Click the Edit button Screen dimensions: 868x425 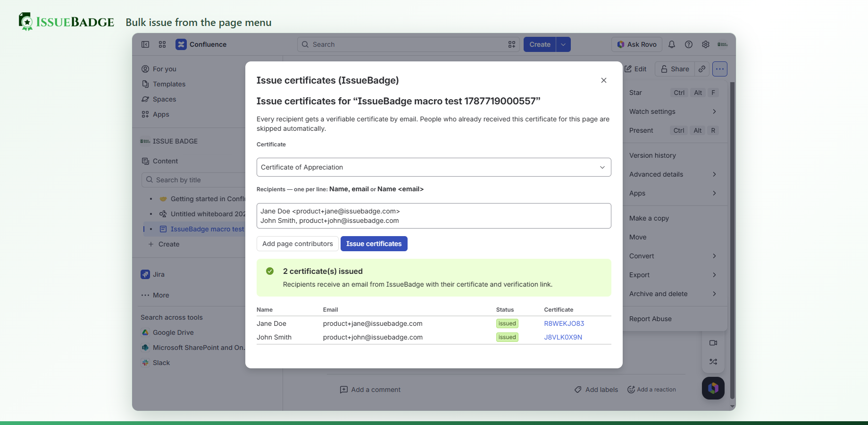[x=636, y=69]
